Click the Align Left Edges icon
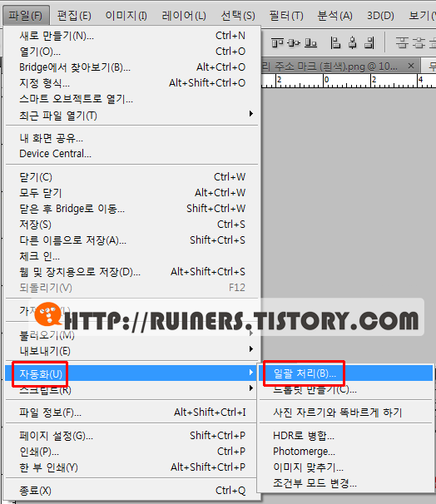 (335, 42)
